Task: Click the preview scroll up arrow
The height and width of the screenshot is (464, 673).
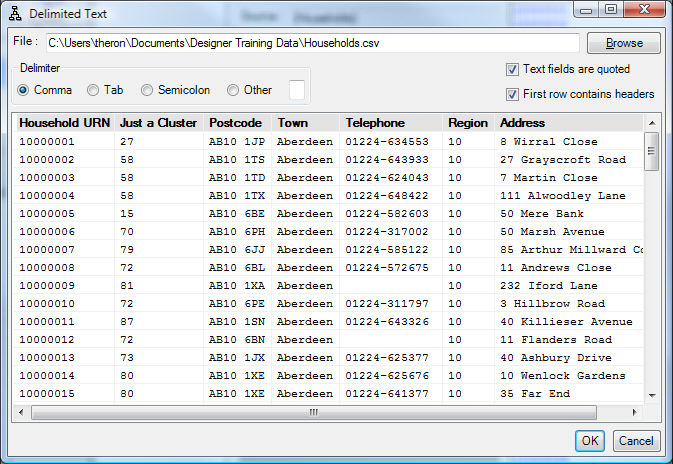Action: (652, 123)
